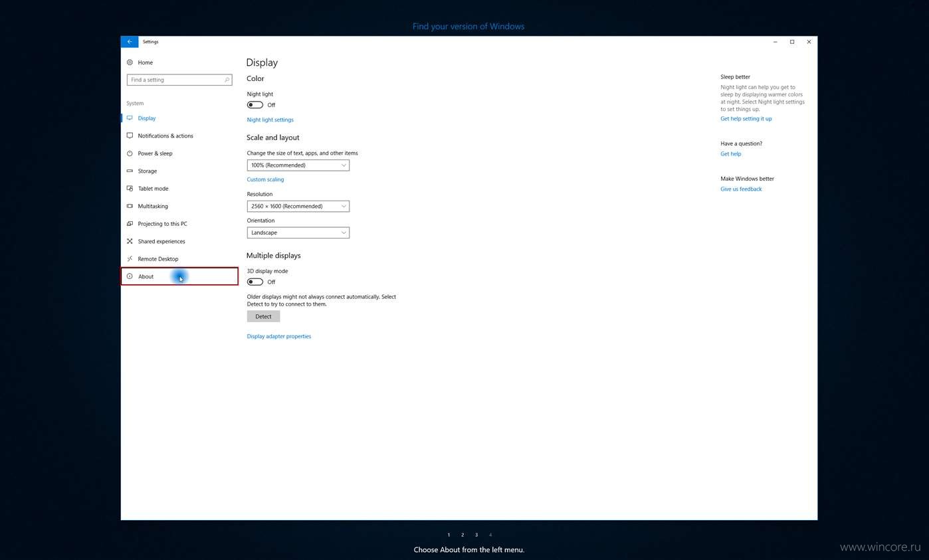Image resolution: width=929 pixels, height=560 pixels.
Task: Go to slide page 4
Action: click(490, 535)
